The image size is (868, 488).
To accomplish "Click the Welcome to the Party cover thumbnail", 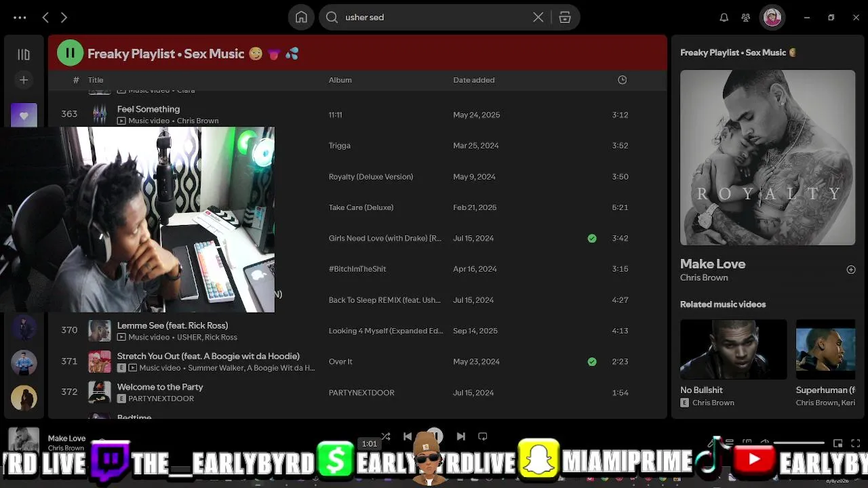I will tap(100, 392).
